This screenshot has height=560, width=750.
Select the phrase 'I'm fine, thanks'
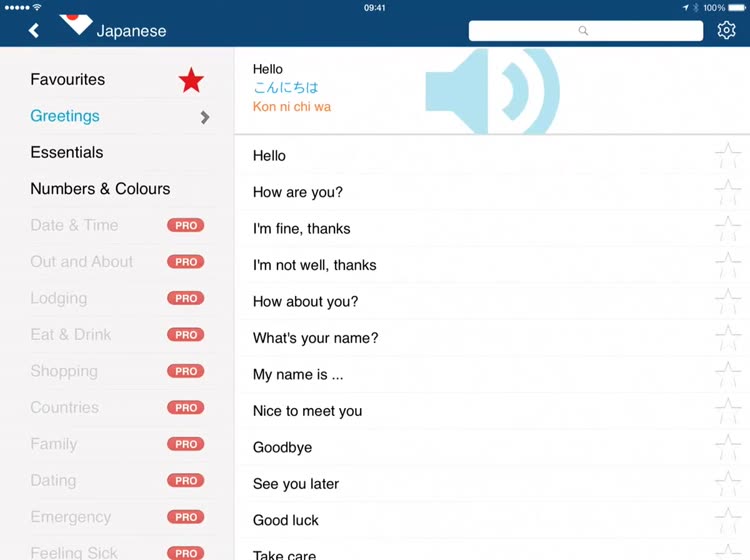(x=492, y=229)
